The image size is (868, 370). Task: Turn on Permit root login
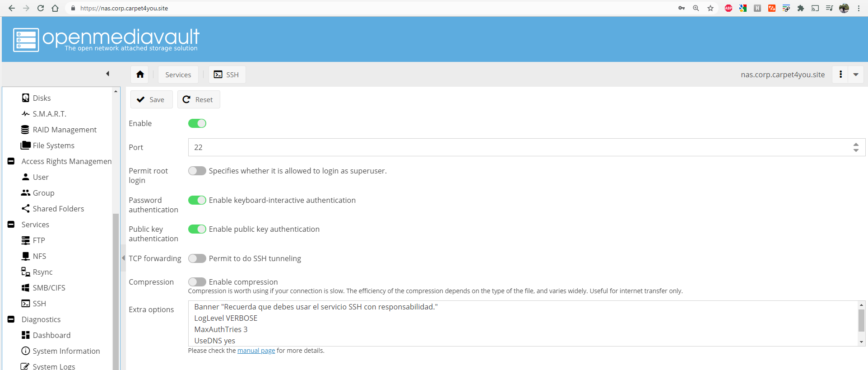point(197,171)
